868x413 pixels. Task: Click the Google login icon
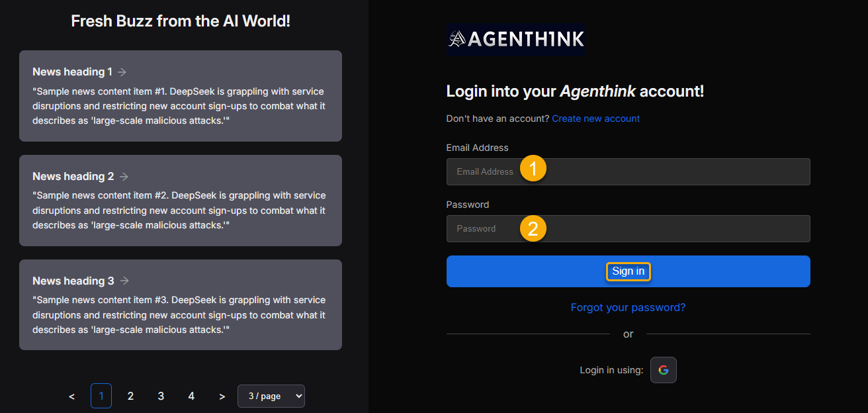pyautogui.click(x=663, y=370)
